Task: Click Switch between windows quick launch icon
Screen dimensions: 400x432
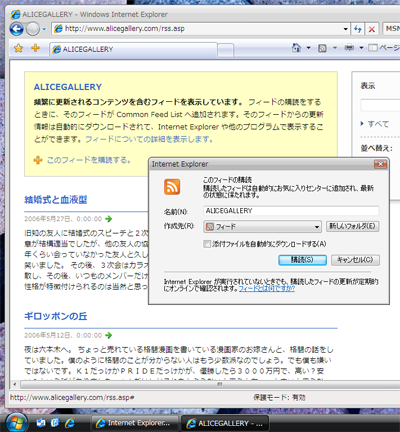Action: [x=55, y=423]
